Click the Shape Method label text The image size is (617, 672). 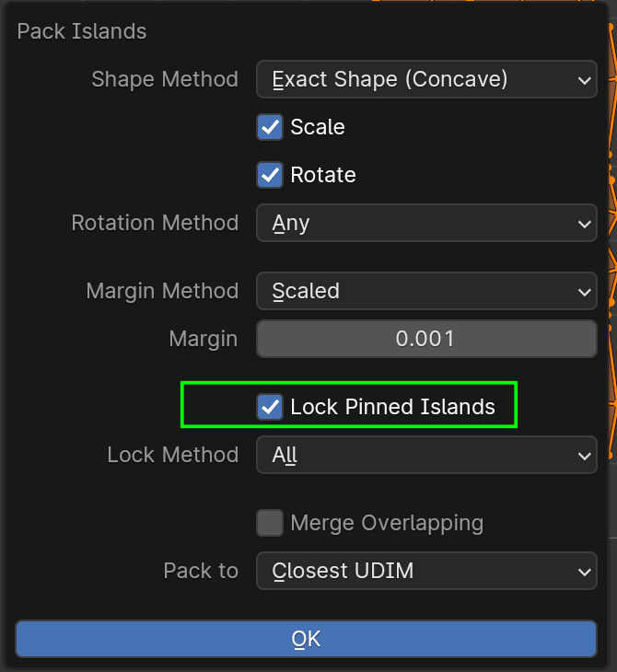tap(165, 80)
